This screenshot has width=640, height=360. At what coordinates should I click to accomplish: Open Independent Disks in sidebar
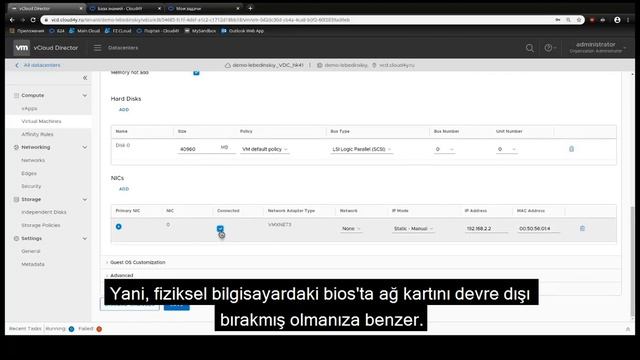(44, 212)
